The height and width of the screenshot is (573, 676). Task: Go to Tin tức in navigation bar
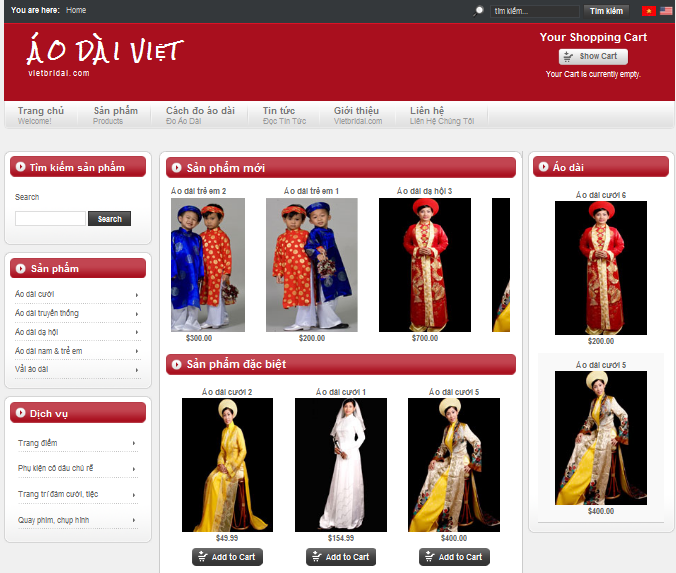280,115
